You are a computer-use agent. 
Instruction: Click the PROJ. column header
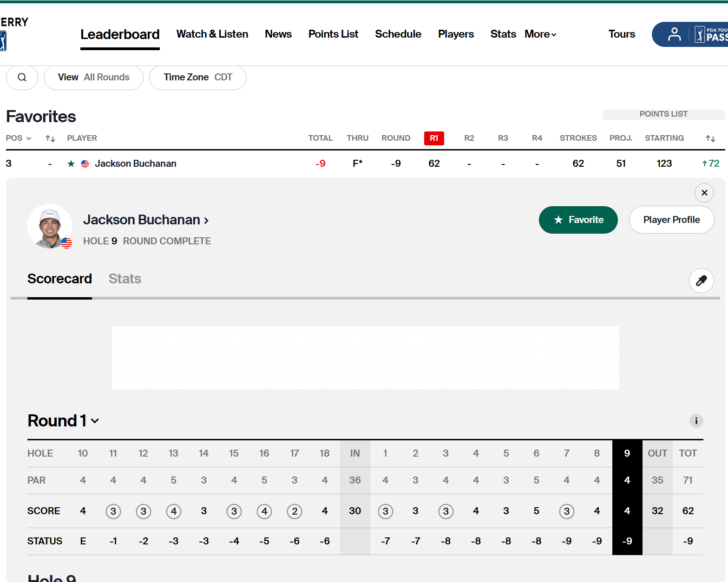pos(621,138)
